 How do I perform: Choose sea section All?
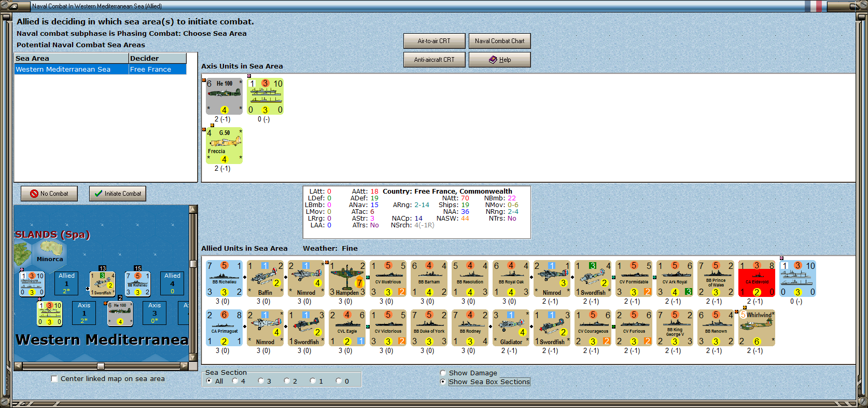tap(209, 381)
